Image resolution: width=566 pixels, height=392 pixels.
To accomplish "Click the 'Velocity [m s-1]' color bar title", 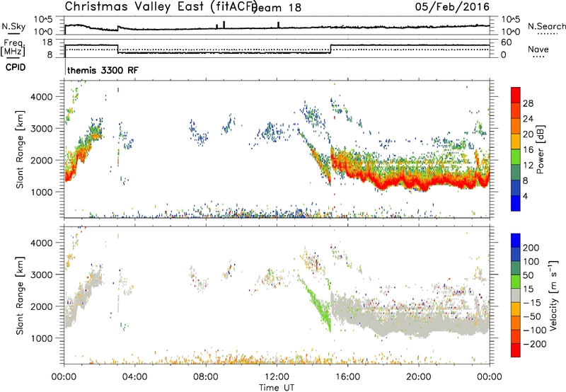I will [x=553, y=295].
